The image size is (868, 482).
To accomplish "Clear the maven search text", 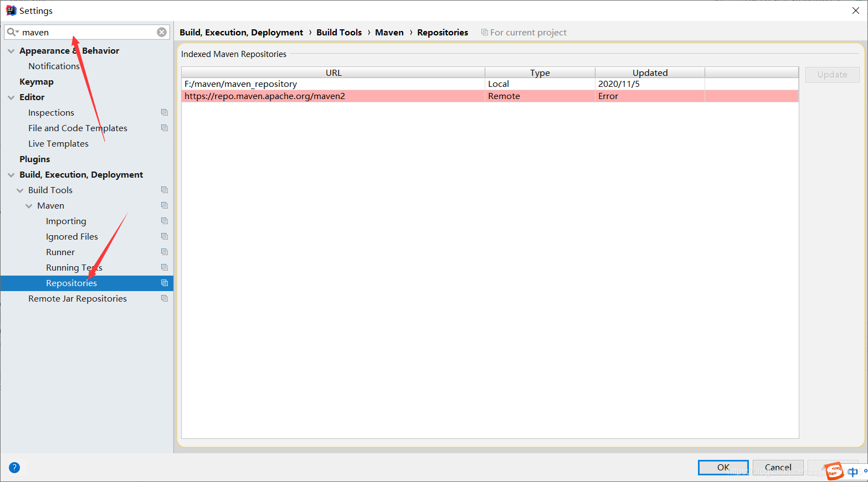I will tap(162, 32).
